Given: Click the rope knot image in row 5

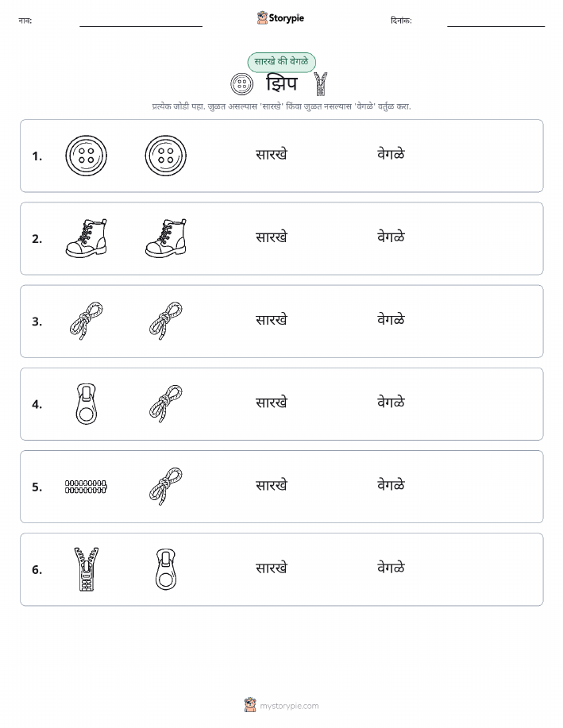Looking at the screenshot, I should point(166,487).
